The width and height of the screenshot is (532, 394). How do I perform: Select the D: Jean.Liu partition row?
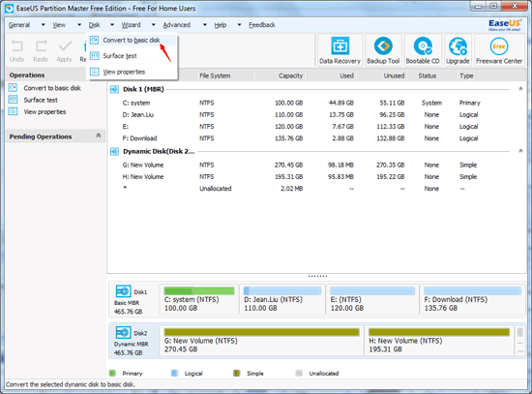(316, 115)
